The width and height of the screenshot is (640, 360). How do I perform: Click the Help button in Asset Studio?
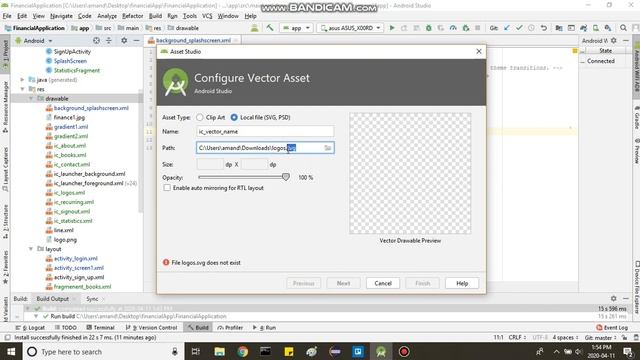[462, 283]
